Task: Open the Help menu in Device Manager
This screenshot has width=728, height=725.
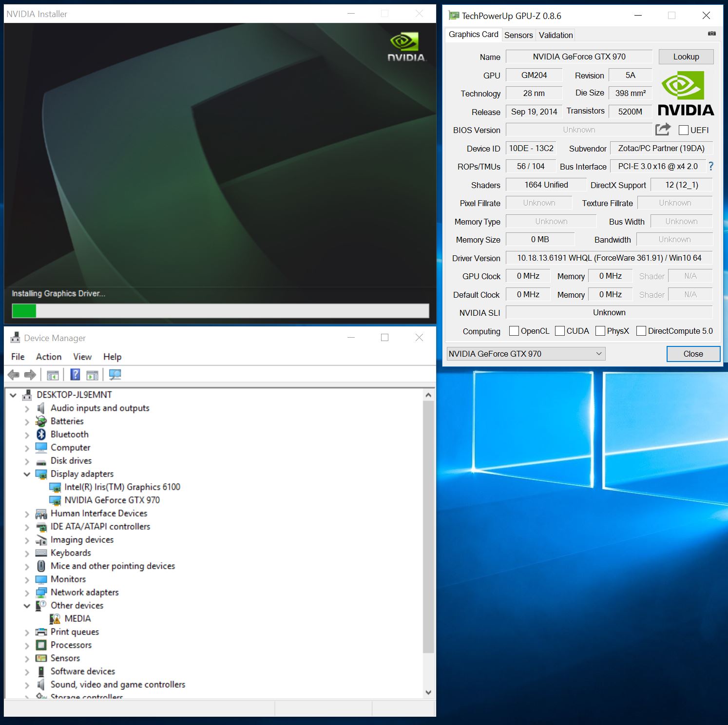Action: [x=112, y=357]
